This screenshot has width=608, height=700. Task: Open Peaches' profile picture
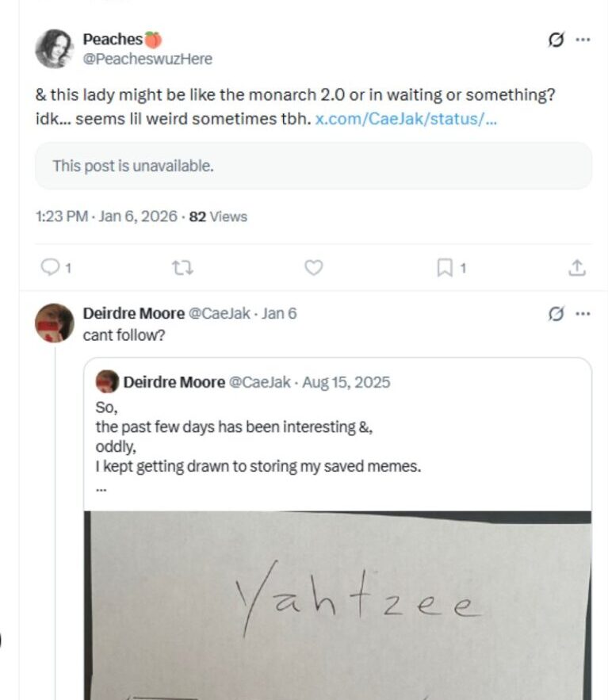(x=54, y=48)
